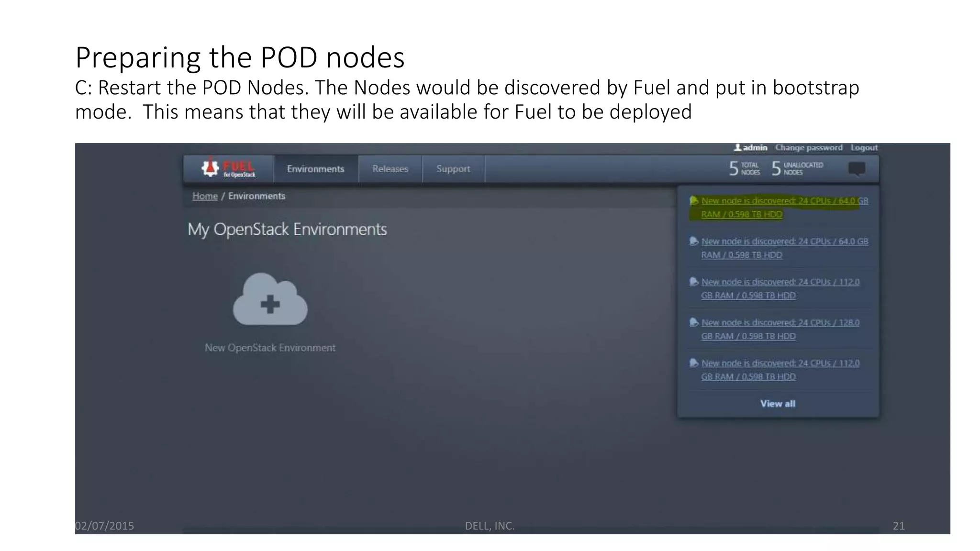Click the Preparing the POD nodes title

[x=240, y=57]
